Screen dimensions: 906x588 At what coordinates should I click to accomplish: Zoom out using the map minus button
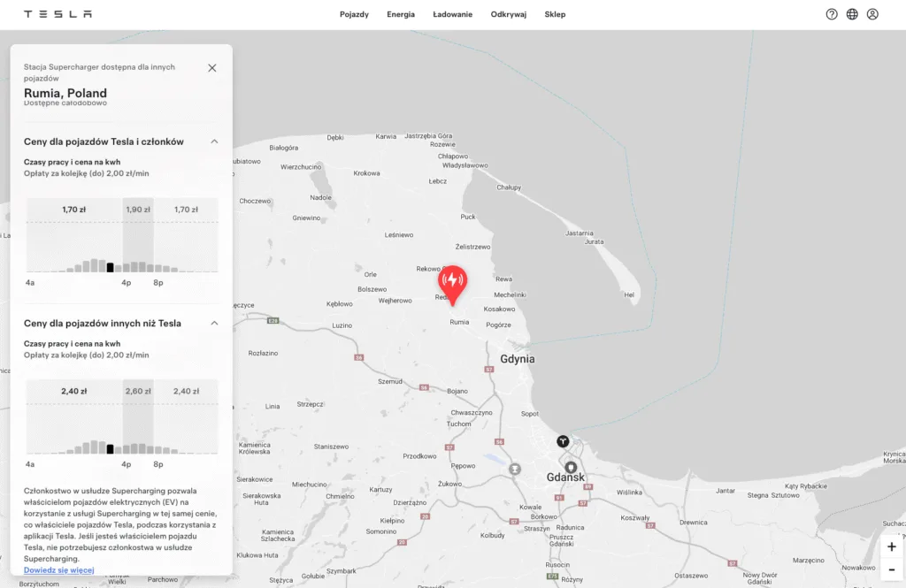(x=893, y=570)
